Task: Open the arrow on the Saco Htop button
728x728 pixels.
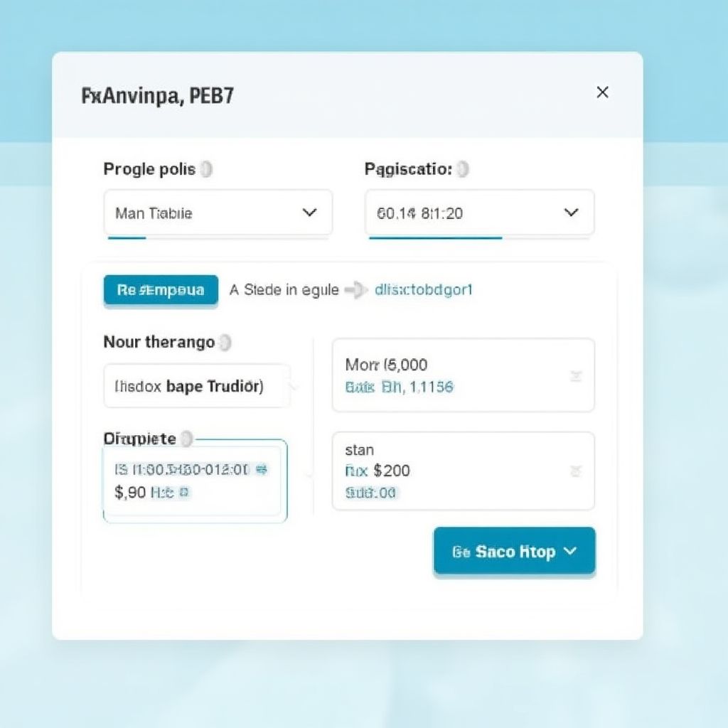Action: [570, 551]
